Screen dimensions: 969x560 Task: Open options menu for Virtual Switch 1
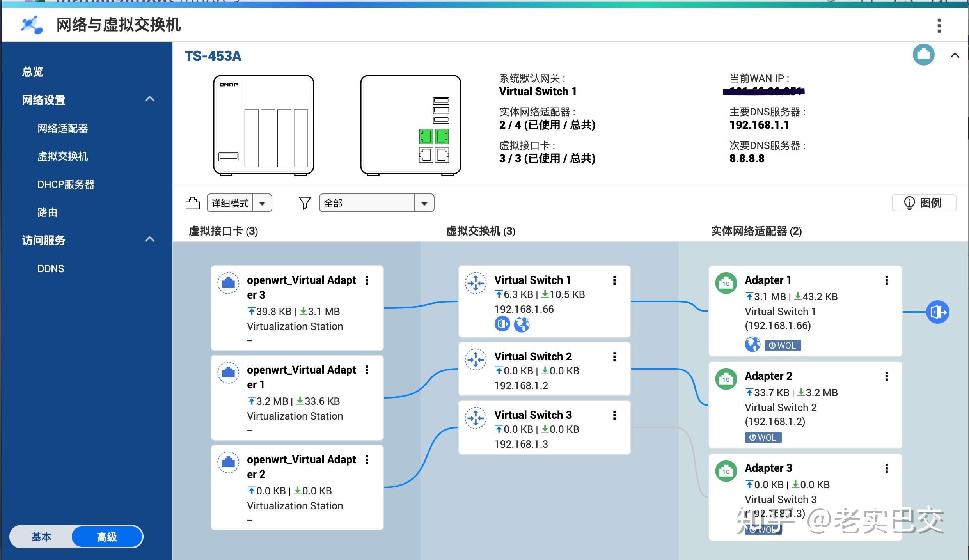pyautogui.click(x=614, y=280)
